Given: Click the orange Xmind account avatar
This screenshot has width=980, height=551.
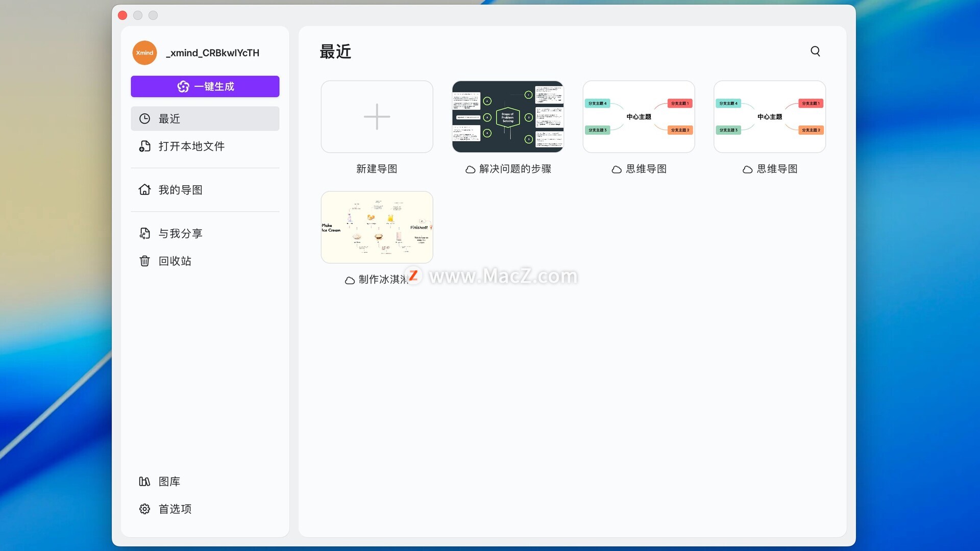Looking at the screenshot, I should tap(144, 53).
